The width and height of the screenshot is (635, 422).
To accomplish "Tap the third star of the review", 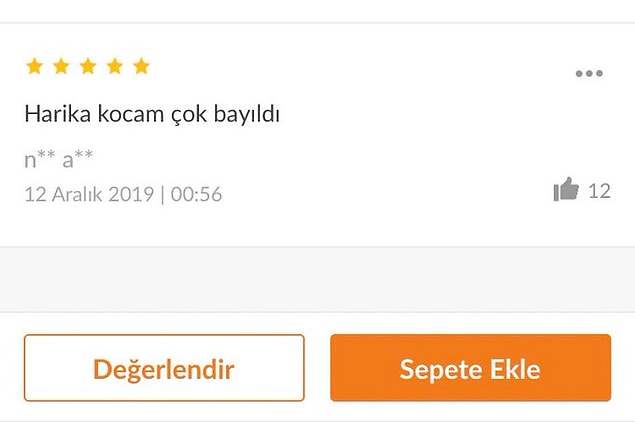I will [x=88, y=66].
